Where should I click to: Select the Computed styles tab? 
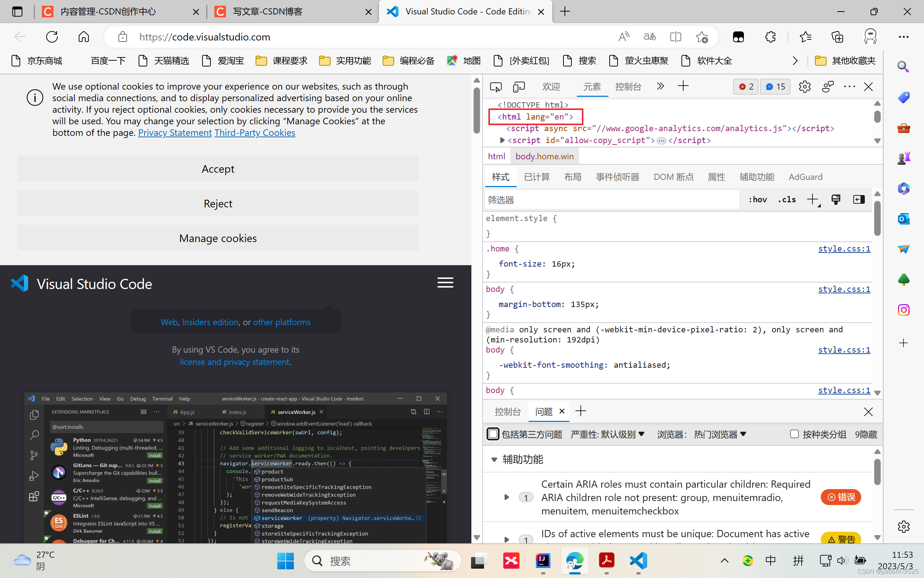[x=537, y=177]
